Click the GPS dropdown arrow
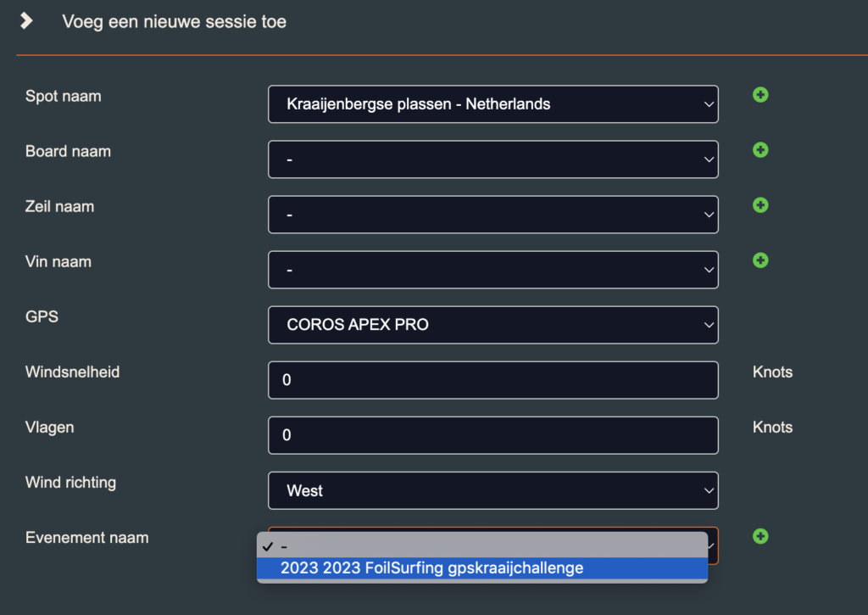This screenshot has height=615, width=868. point(709,325)
